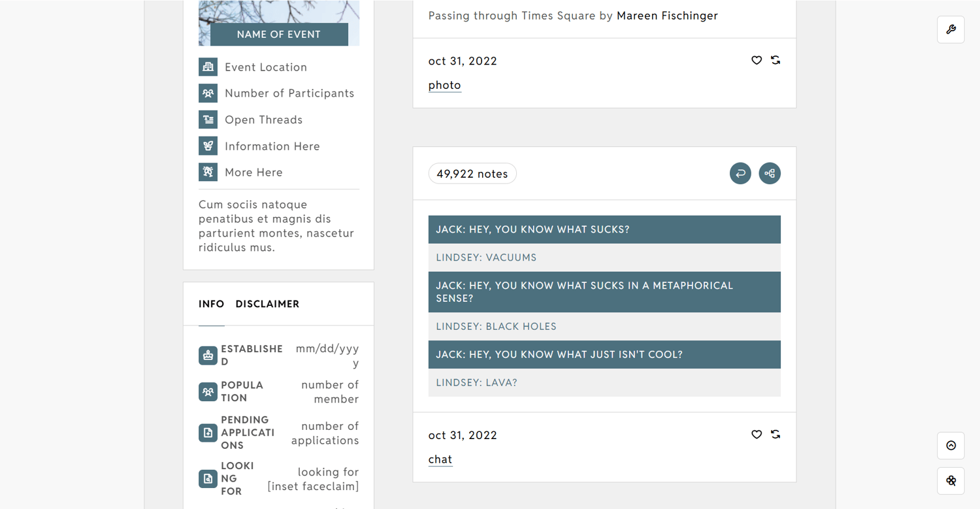Screen dimensions: 980x509
Task: Visit Mareen Fischinger's credit link
Action: [667, 16]
